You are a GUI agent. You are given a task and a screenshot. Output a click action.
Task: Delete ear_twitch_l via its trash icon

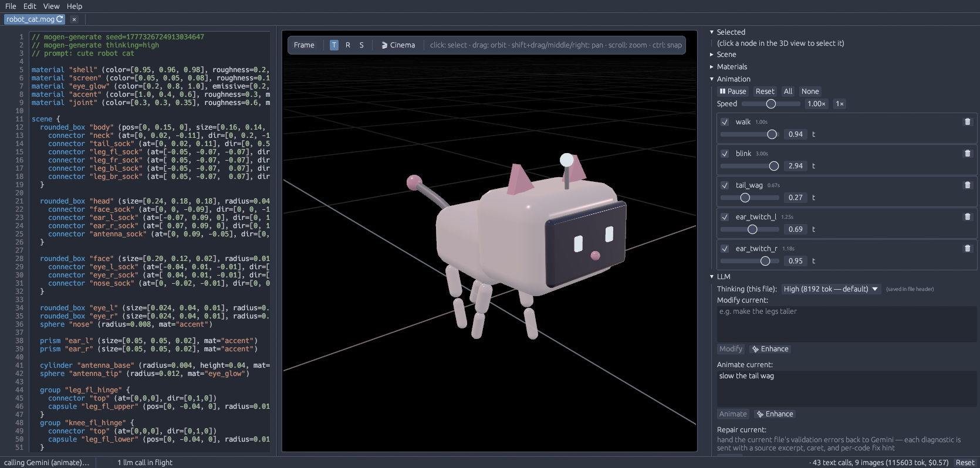[x=967, y=217]
